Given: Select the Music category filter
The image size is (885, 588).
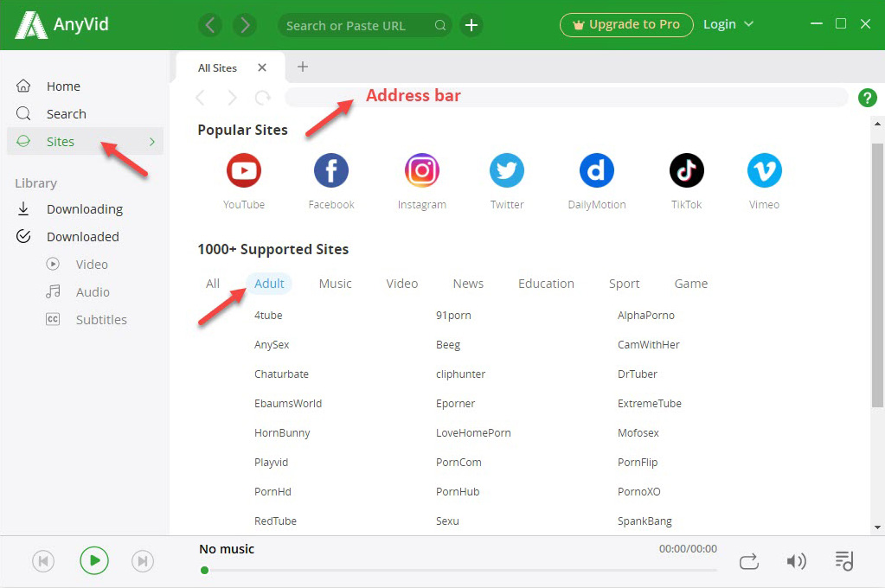Looking at the screenshot, I should pos(336,284).
